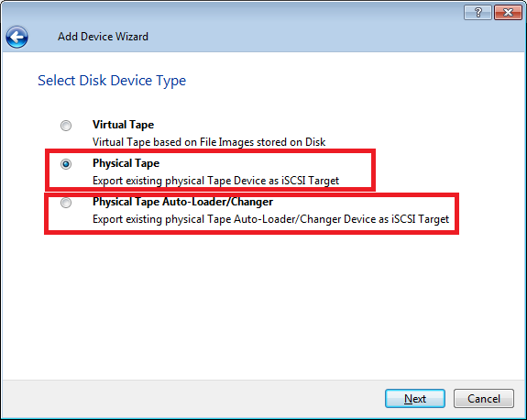Click the Auto-Loader/Changer Device as iSCSI Target description
527x420 pixels.
(x=271, y=219)
